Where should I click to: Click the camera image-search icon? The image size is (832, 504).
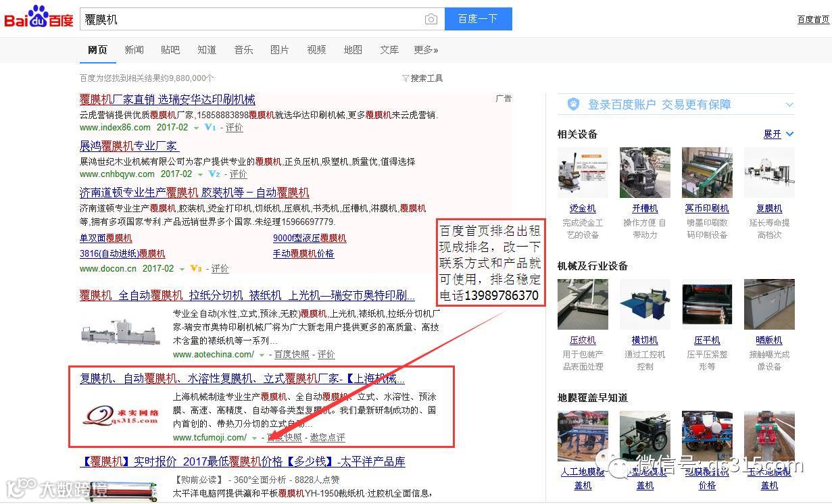[x=431, y=20]
